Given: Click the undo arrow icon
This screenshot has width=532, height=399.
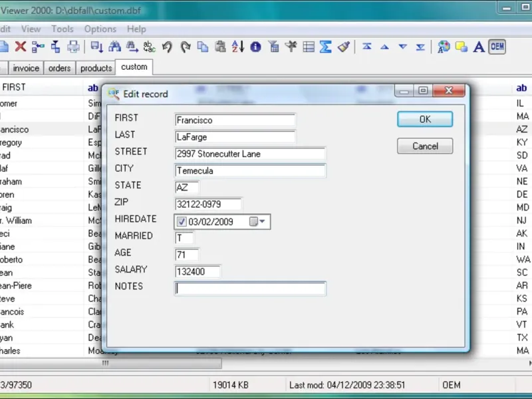Looking at the screenshot, I should pos(167,47).
